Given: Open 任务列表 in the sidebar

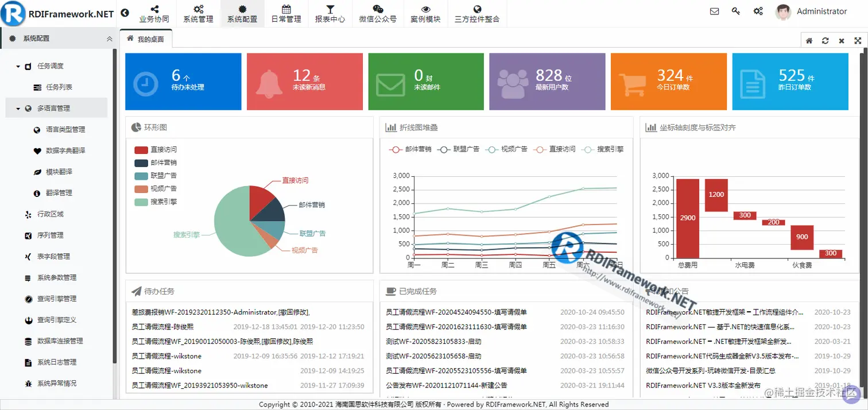Looking at the screenshot, I should pos(59,87).
